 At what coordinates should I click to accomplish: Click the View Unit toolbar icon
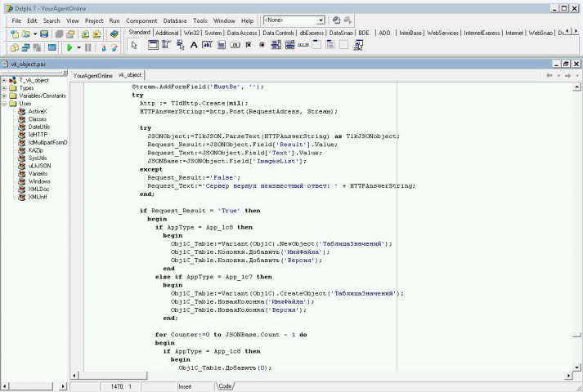[x=15, y=47]
